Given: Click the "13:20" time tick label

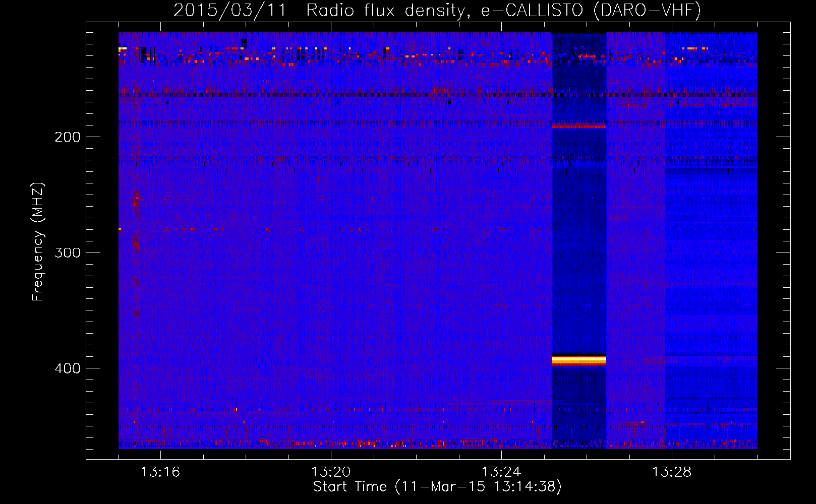Looking at the screenshot, I should coord(331,472).
